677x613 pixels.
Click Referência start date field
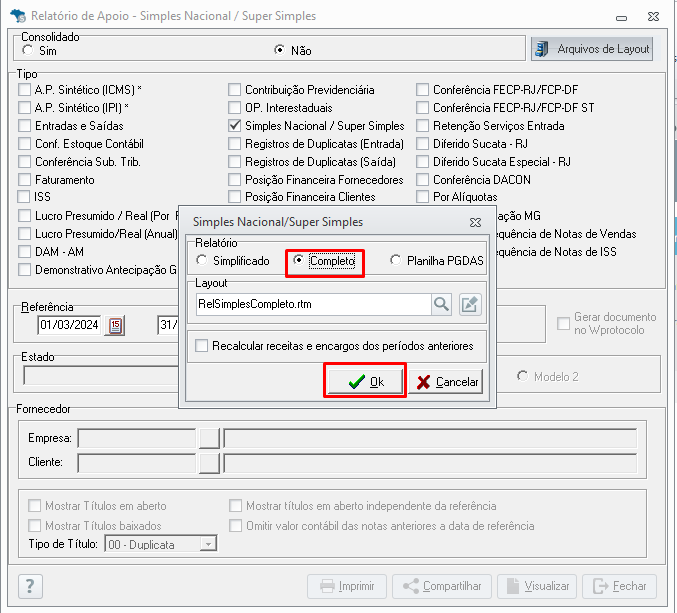click(x=70, y=325)
